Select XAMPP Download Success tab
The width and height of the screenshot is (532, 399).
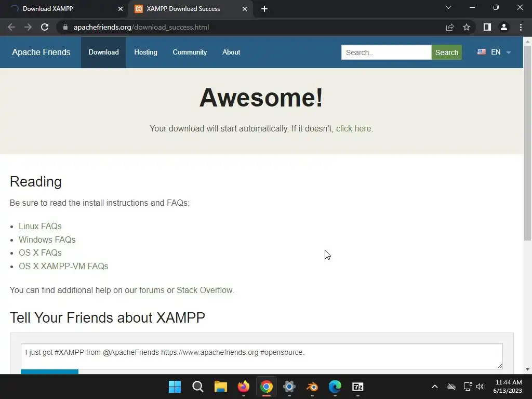(x=191, y=9)
